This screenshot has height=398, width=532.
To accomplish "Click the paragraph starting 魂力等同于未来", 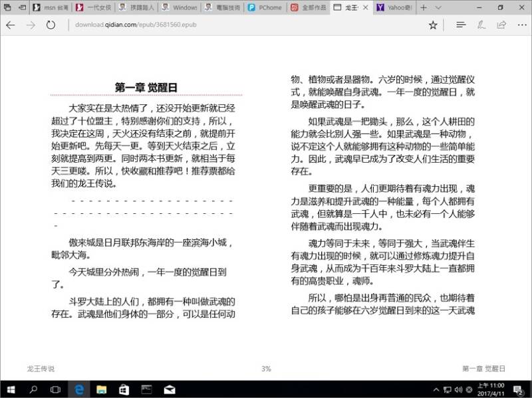I will point(383,262).
